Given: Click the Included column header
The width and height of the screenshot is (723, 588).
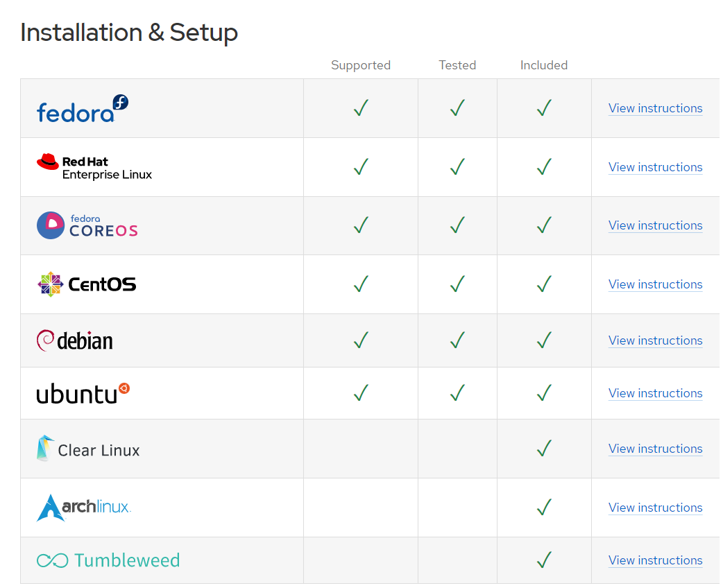Looking at the screenshot, I should (543, 65).
